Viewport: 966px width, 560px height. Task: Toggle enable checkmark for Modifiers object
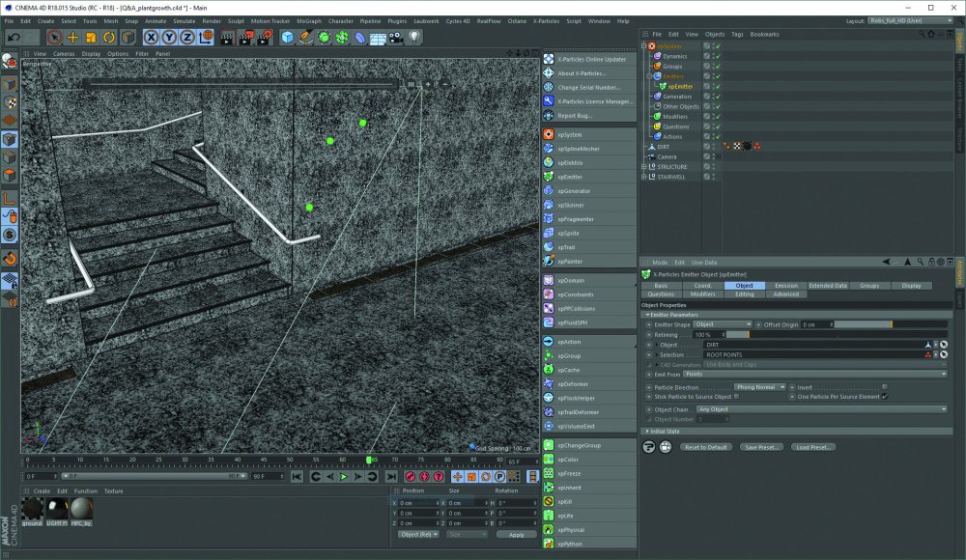(718, 117)
